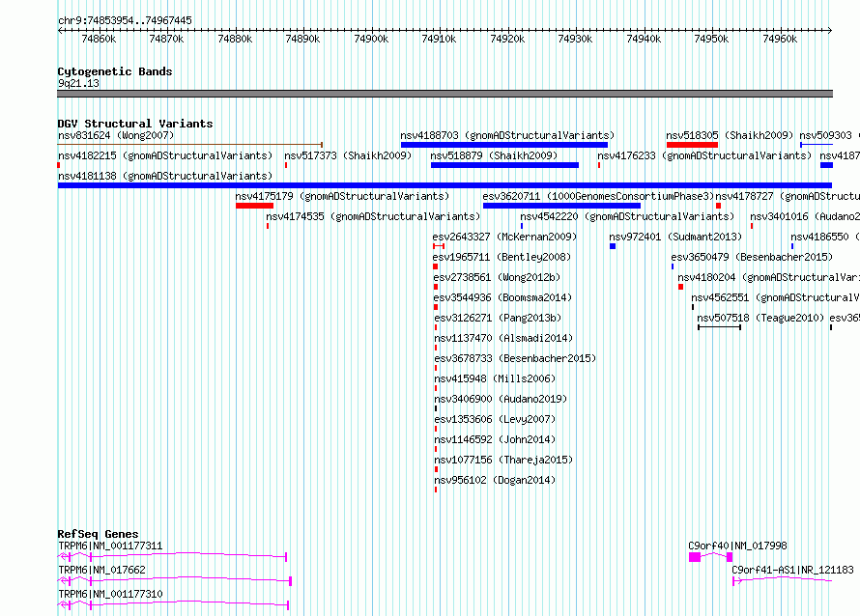860x616 pixels.
Task: Click nsv509303 variant label
Action: pos(829,135)
